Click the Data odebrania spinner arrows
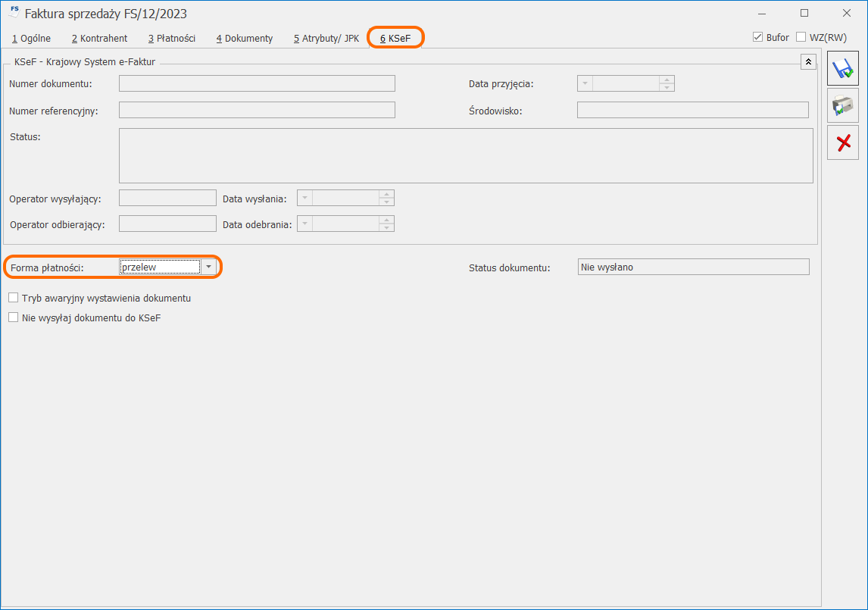Viewport: 868px width, 610px height. [387, 224]
